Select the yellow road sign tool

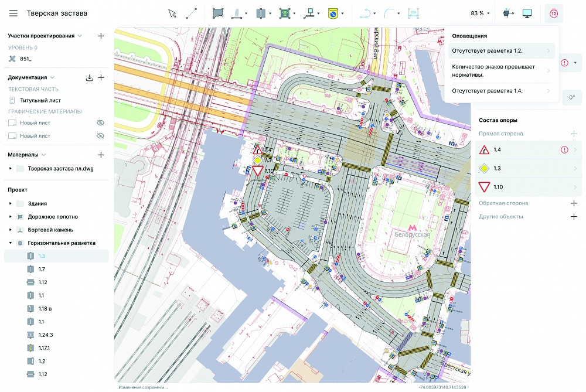point(333,13)
